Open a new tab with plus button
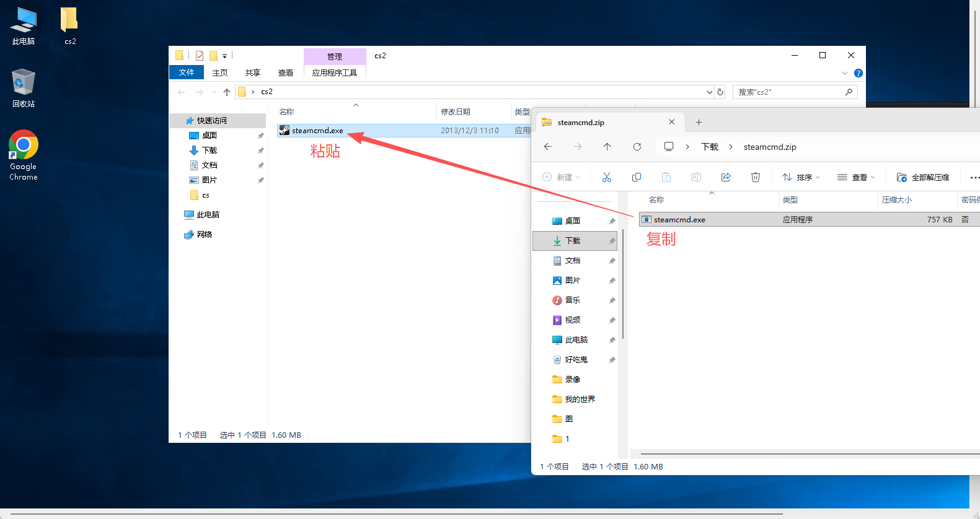Screen dimensions: 980x519 point(699,123)
